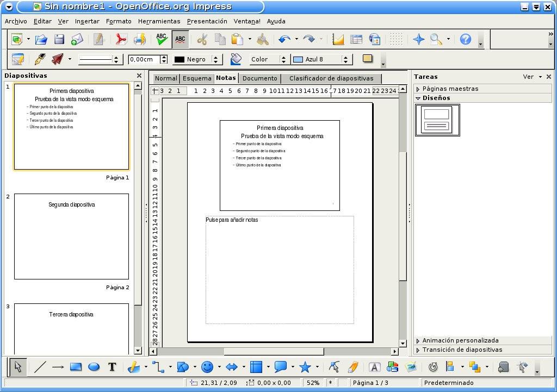The image size is (557, 392).
Task: Switch to the Esquema tab
Action: (197, 78)
